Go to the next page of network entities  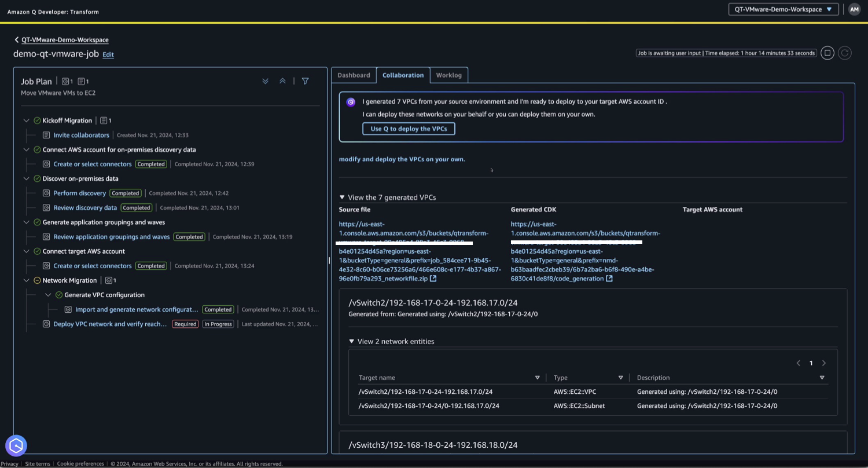(824, 363)
